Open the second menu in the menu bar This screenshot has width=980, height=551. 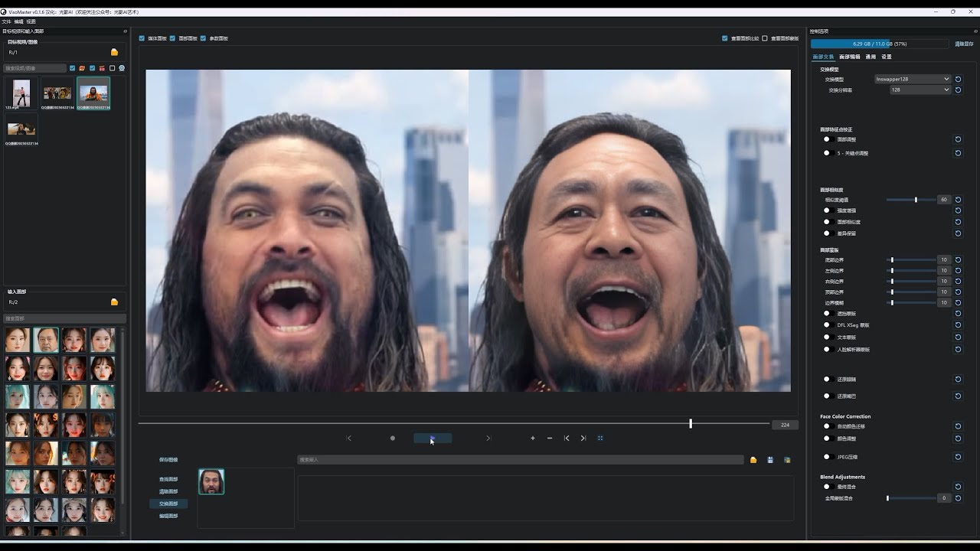pos(18,21)
